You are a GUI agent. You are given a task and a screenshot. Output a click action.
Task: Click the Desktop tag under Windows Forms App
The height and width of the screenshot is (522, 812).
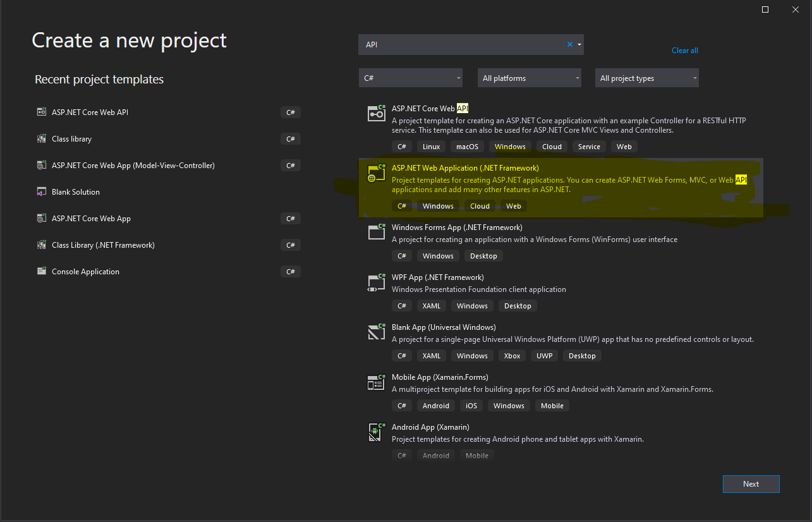click(483, 256)
